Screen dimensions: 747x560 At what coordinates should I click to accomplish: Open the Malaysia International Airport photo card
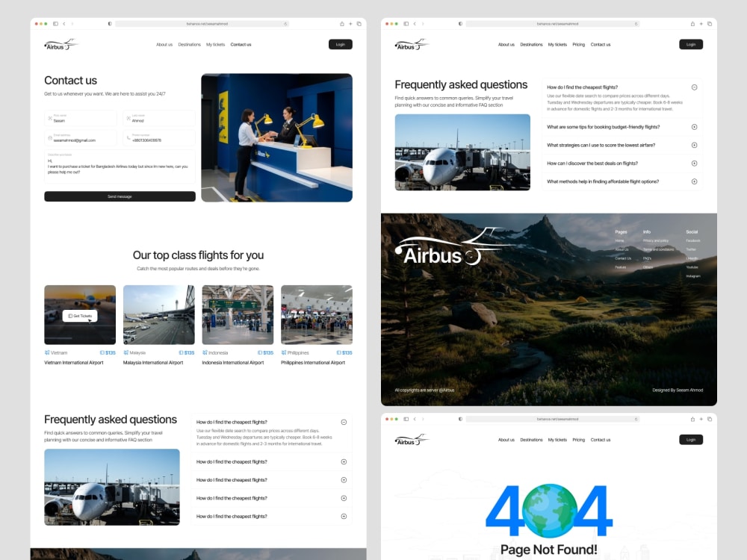pos(158,315)
